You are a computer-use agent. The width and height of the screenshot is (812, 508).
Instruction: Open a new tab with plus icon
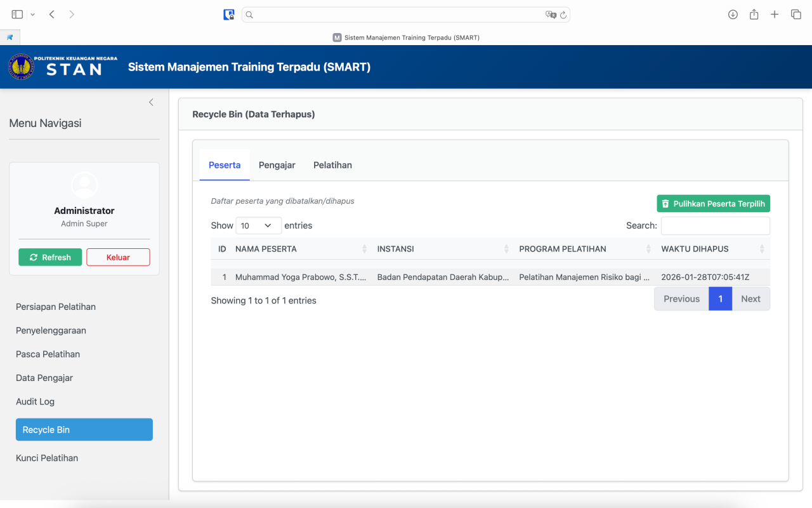pos(775,15)
